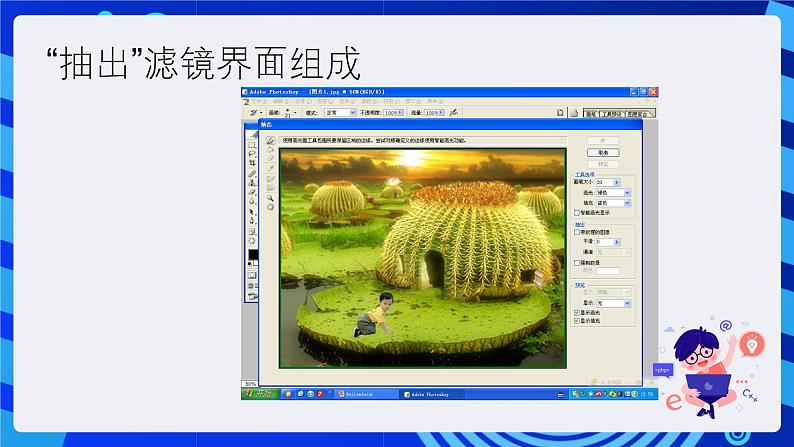The height and width of the screenshot is (447, 794).
Task: Select the Healing Brush tool in Photoshop toolbox
Action: [252, 174]
